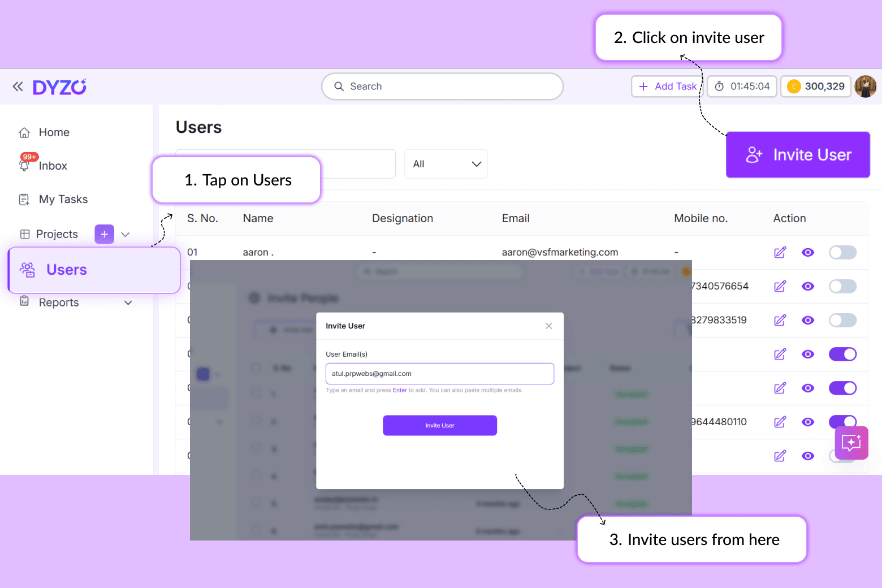
Task: Open the AI chat assistant floating icon
Action: (x=851, y=443)
